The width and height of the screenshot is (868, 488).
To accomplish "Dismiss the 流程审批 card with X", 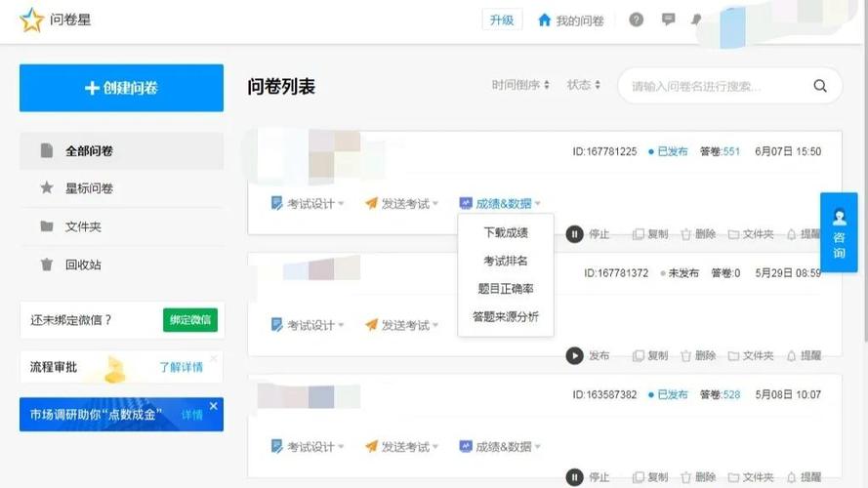I will pos(214,358).
